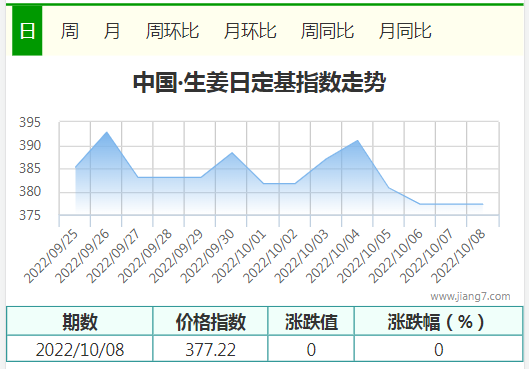Click the table cell 2022/10/08
529x369 pixels.
click(x=80, y=349)
